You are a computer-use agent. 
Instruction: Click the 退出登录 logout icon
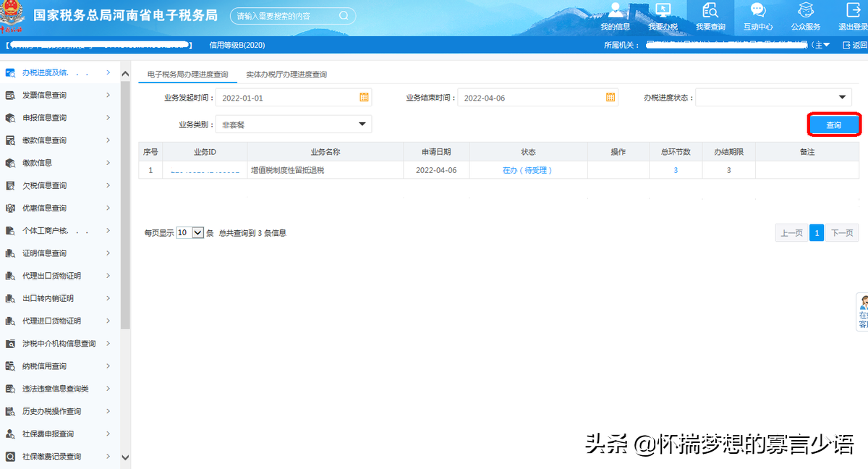[852, 11]
